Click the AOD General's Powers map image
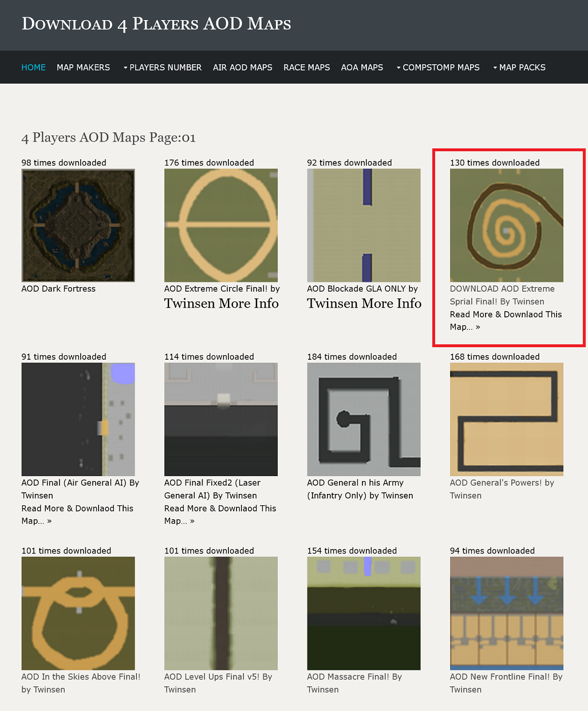588x711 pixels. click(x=506, y=419)
